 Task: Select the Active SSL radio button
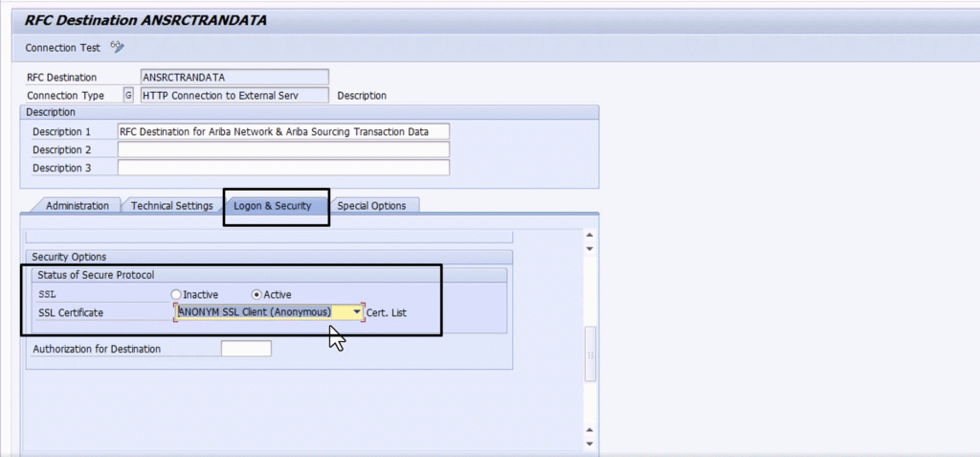click(256, 294)
